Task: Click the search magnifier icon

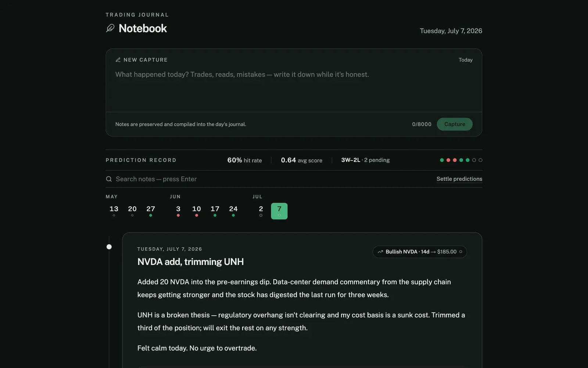Action: pos(109,179)
